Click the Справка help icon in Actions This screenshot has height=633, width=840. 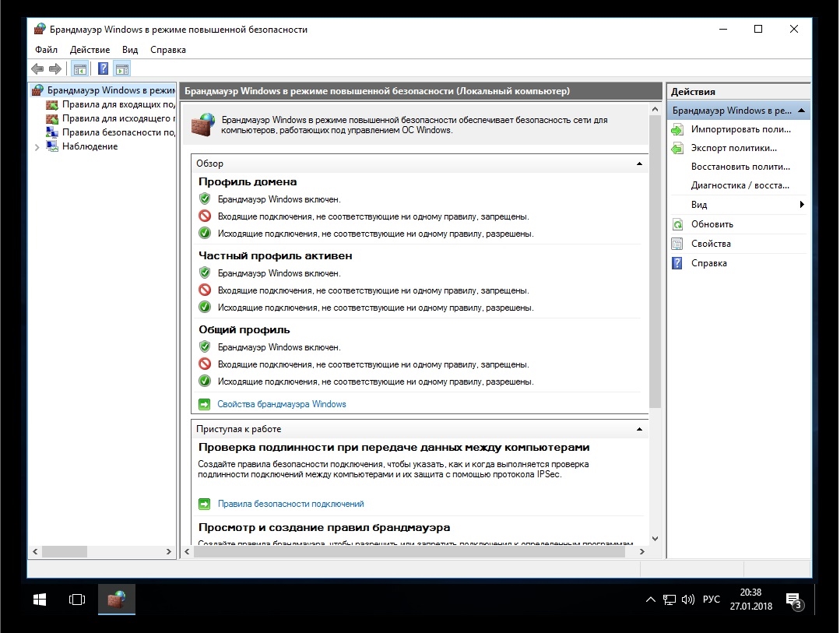click(677, 263)
